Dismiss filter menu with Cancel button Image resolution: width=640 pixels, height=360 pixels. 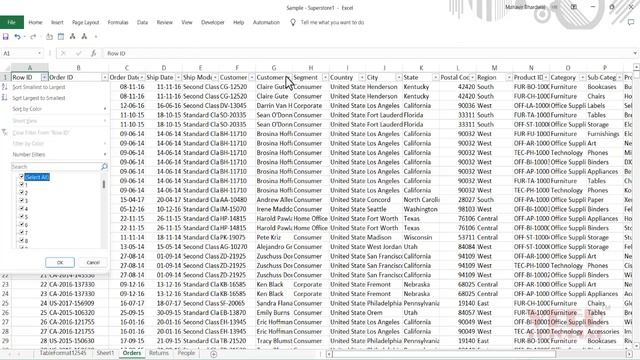pyautogui.click(x=93, y=262)
